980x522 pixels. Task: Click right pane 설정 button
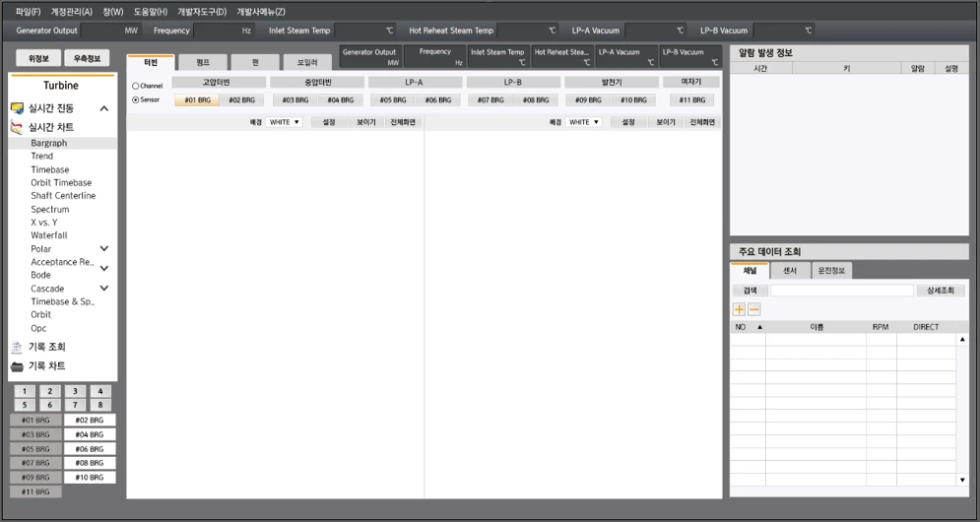(x=628, y=122)
